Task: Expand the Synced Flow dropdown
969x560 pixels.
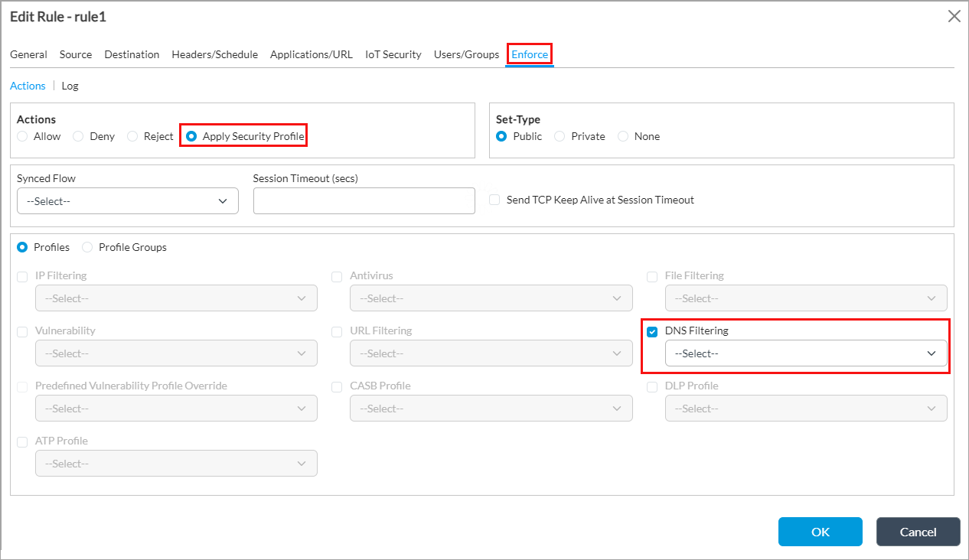Action: pyautogui.click(x=127, y=201)
